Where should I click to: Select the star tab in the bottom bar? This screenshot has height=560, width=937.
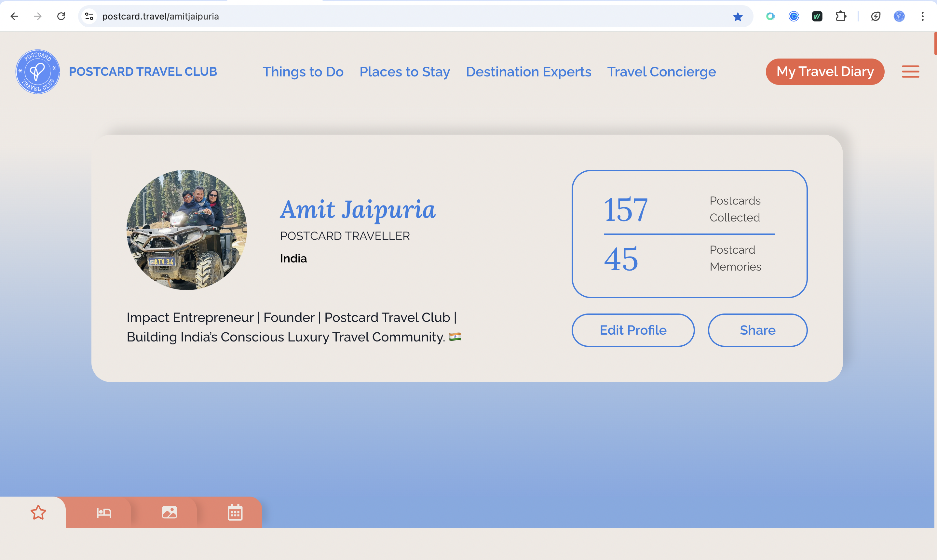pyautogui.click(x=38, y=512)
